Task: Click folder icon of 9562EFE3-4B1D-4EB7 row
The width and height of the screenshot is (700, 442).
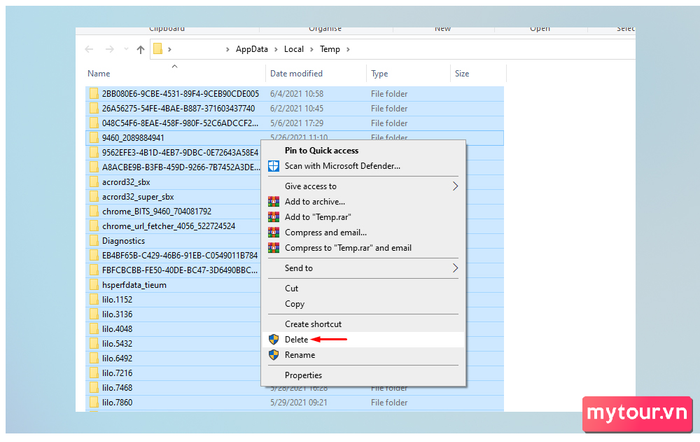Action: coord(94,152)
